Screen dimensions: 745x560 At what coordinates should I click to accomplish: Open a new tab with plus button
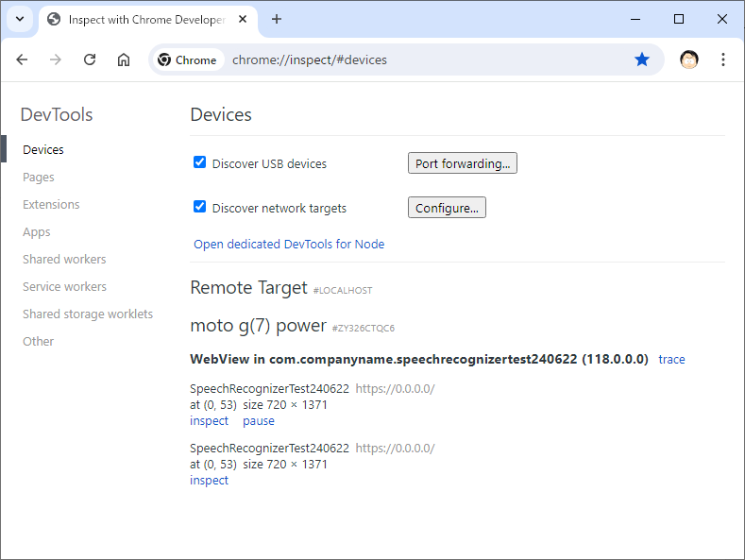click(277, 19)
